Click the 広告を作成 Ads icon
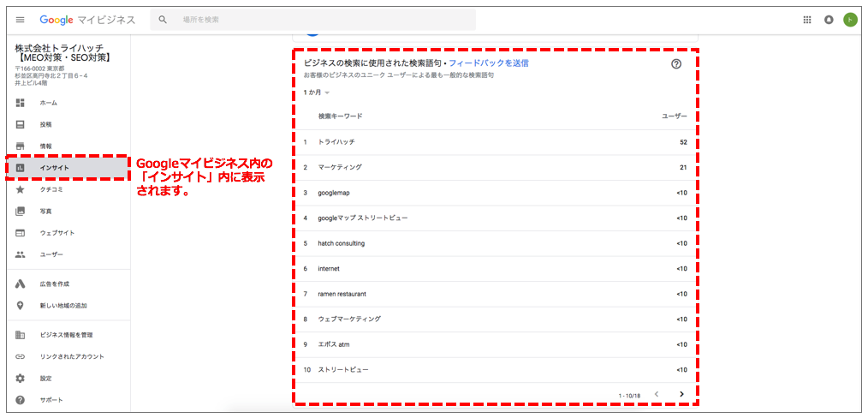The height and width of the screenshot is (418, 868). click(21, 284)
